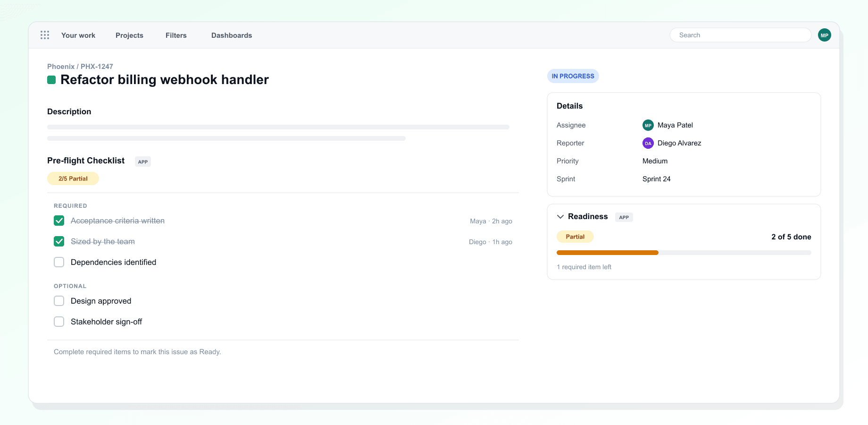Click the issue title Refactor billing webhook handler
This screenshot has height=425, width=868.
[x=165, y=79]
